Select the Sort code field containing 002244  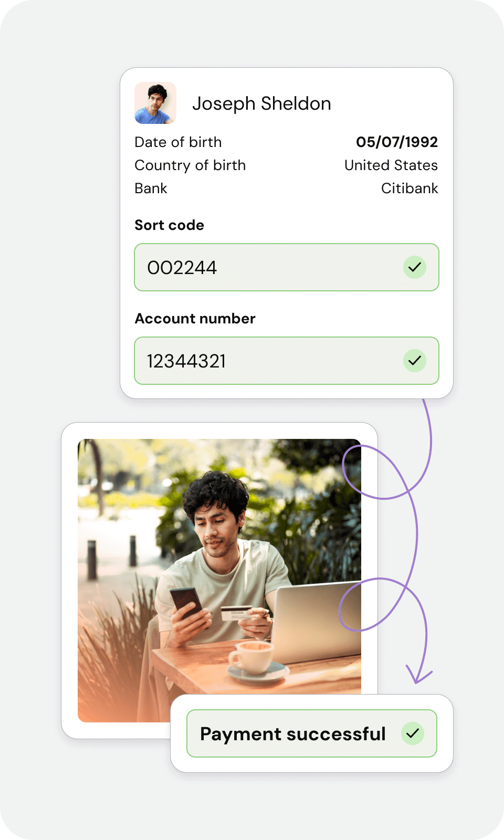coord(287,267)
